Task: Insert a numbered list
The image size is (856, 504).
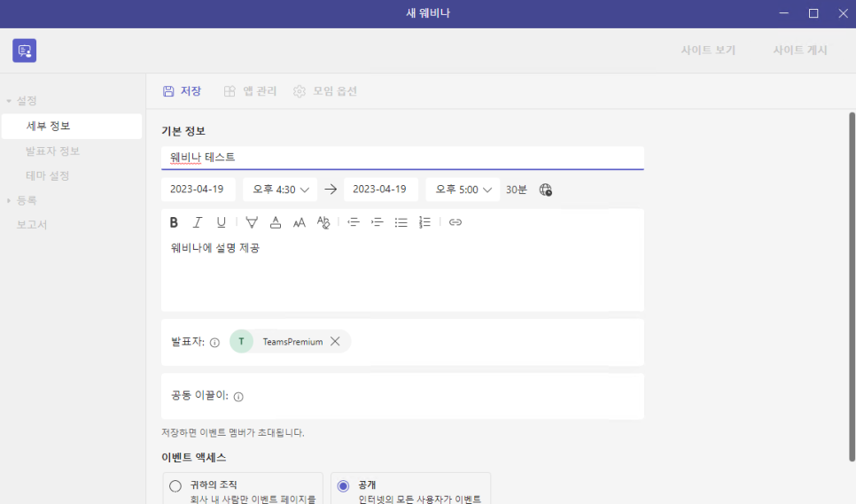Action: pos(424,222)
